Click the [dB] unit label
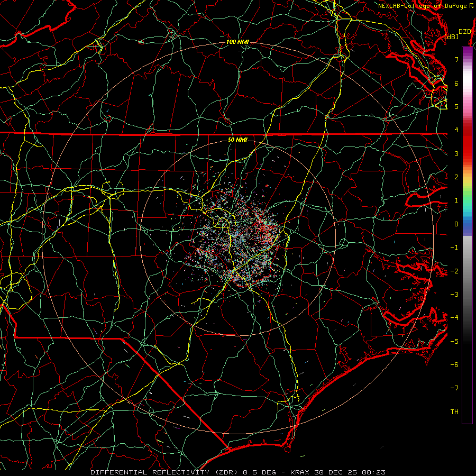The image size is (476, 476). click(x=451, y=36)
